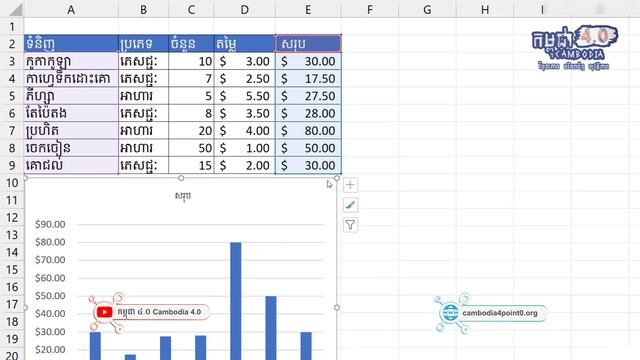Select column D header

244,9
